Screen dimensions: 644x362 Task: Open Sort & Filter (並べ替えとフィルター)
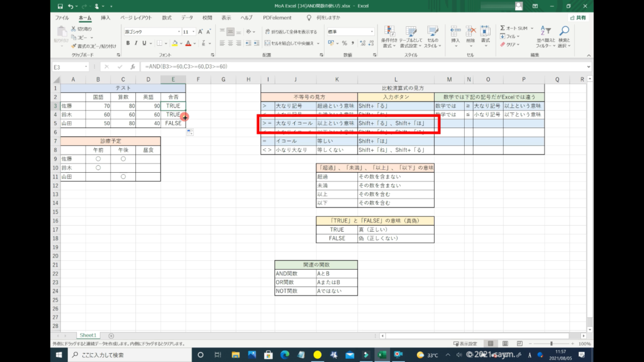tap(545, 36)
